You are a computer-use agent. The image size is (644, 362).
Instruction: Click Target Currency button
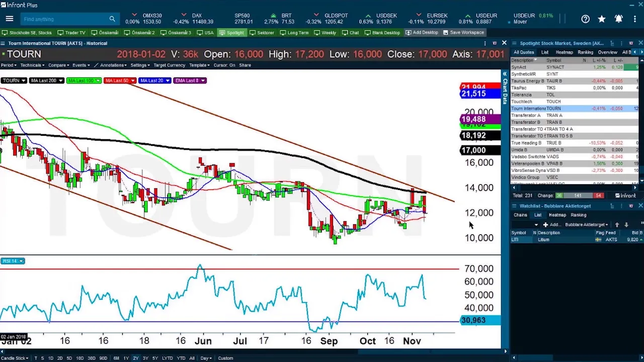coord(169,65)
